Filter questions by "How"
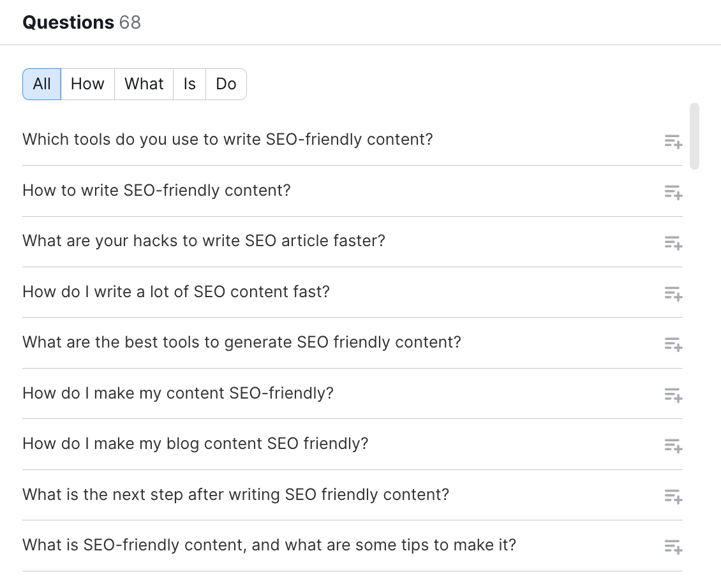This screenshot has width=721, height=588. coord(87,84)
